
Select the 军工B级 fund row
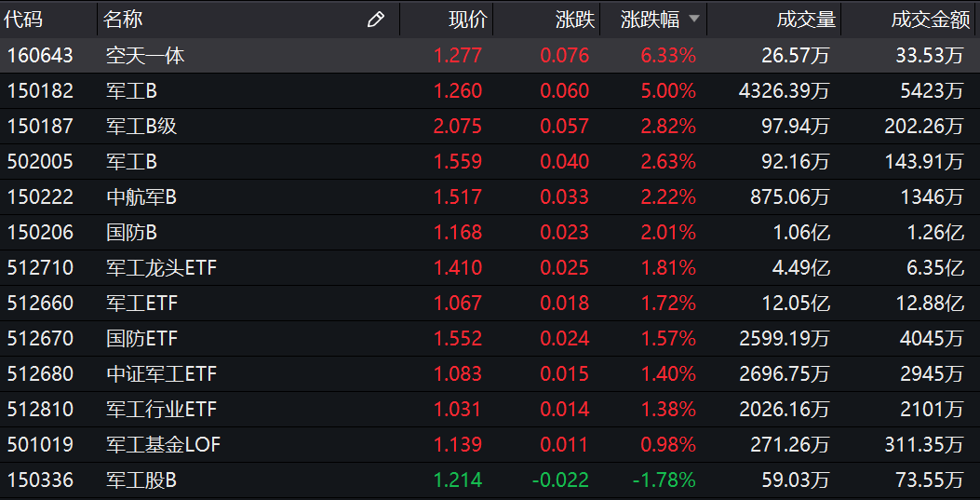pos(141,127)
